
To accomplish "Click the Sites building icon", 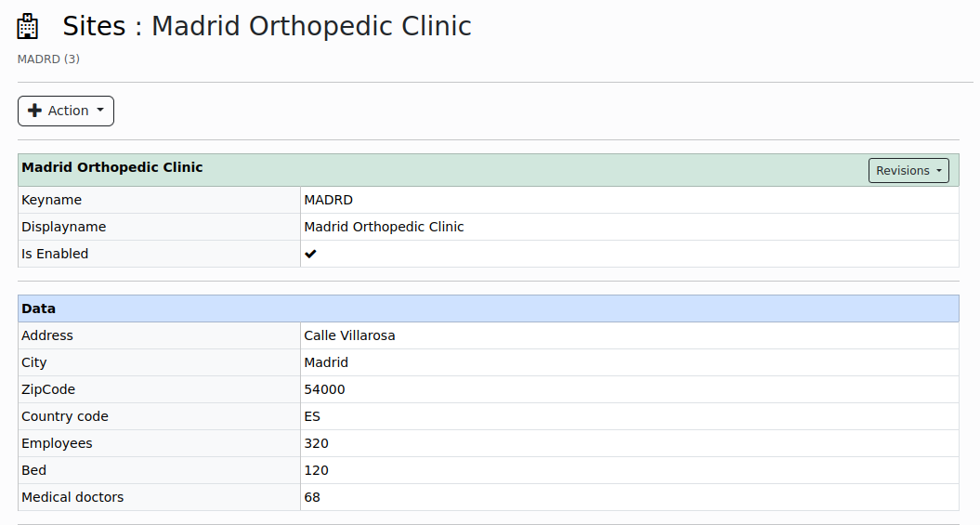I will pyautogui.click(x=28, y=27).
